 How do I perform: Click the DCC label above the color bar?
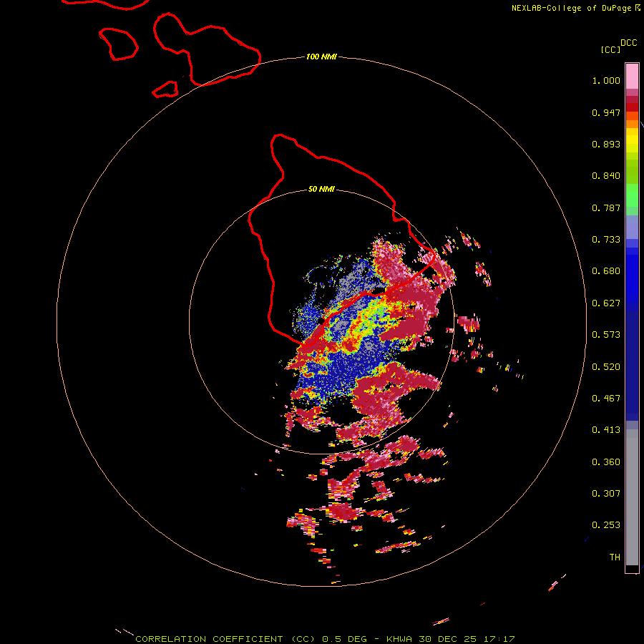tap(629, 43)
